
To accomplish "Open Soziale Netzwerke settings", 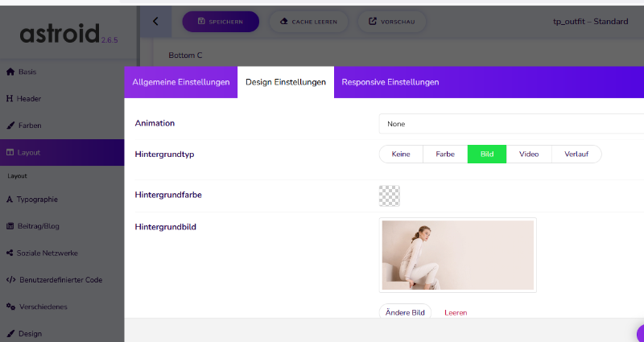I will [62, 253].
